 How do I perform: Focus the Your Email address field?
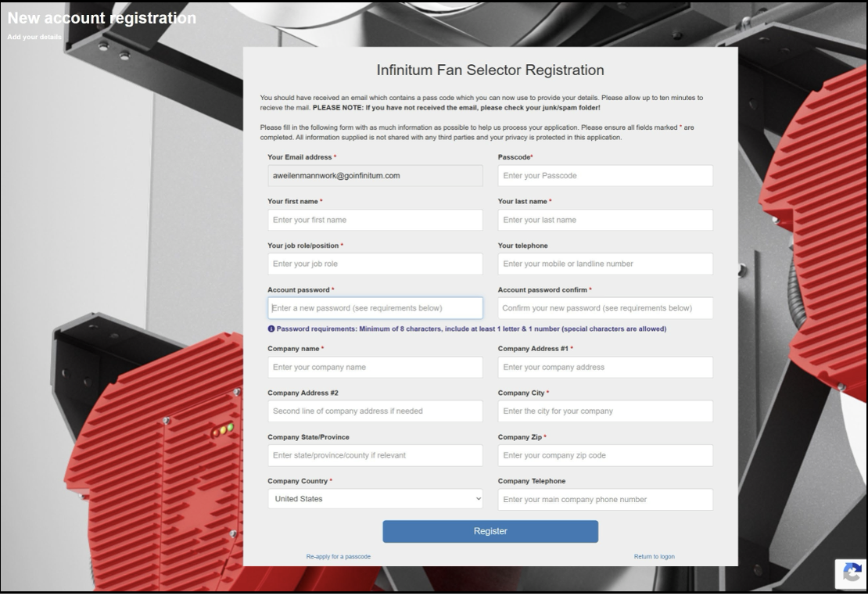click(375, 175)
